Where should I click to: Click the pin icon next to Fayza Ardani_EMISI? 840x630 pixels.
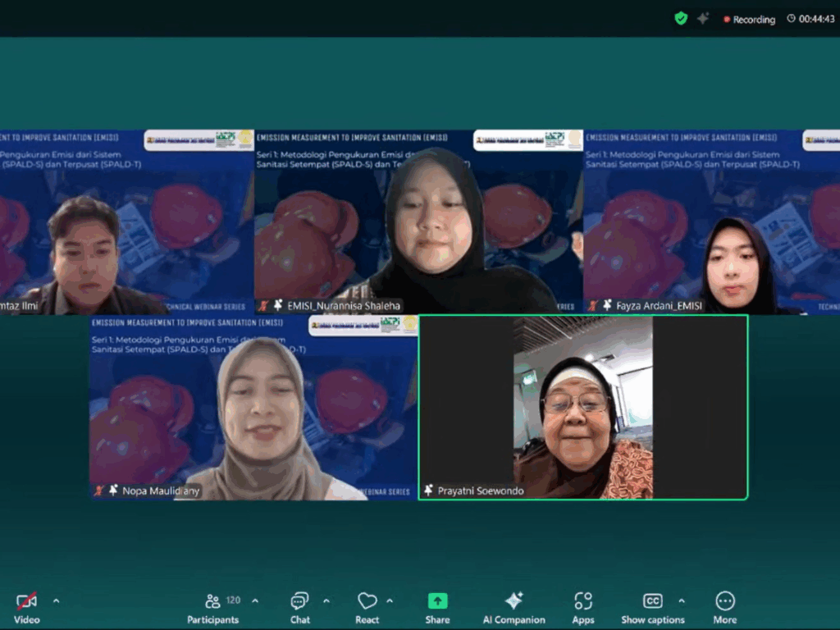(607, 306)
